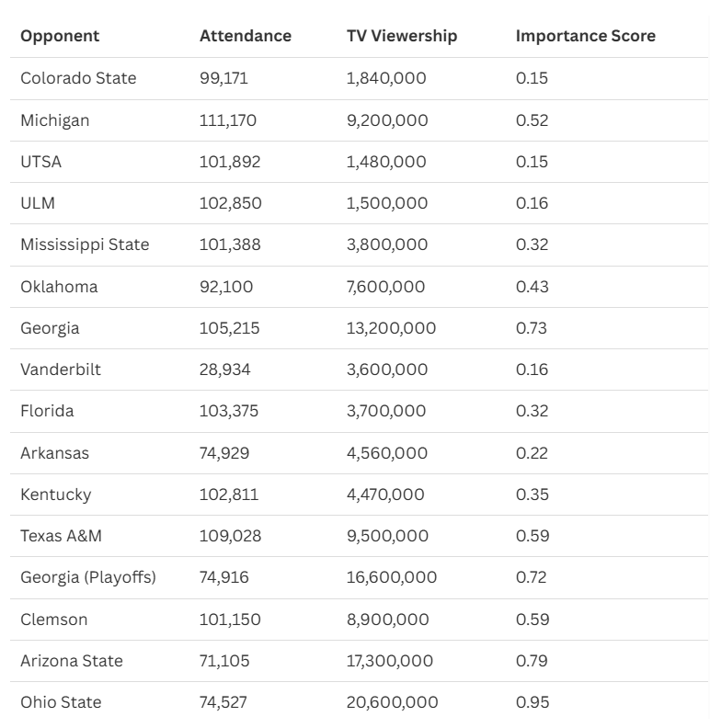The image size is (710, 728).
Task: Select the TV Viewership column header
Action: (402, 37)
